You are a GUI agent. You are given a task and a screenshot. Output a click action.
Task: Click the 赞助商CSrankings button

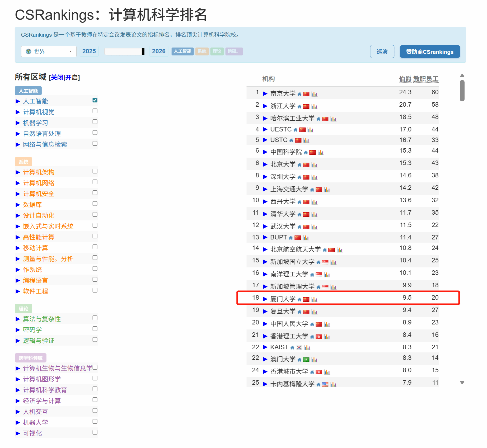click(x=429, y=52)
